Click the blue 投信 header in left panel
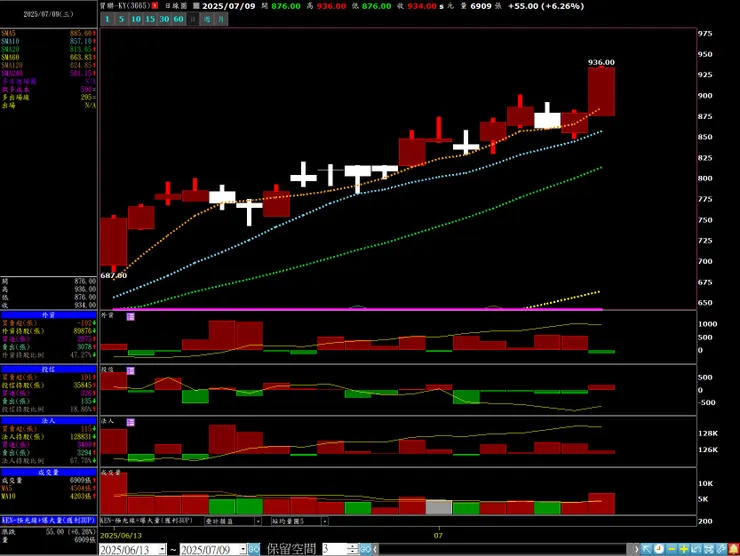Viewport: 740px width, 556px height. pyautogui.click(x=49, y=369)
